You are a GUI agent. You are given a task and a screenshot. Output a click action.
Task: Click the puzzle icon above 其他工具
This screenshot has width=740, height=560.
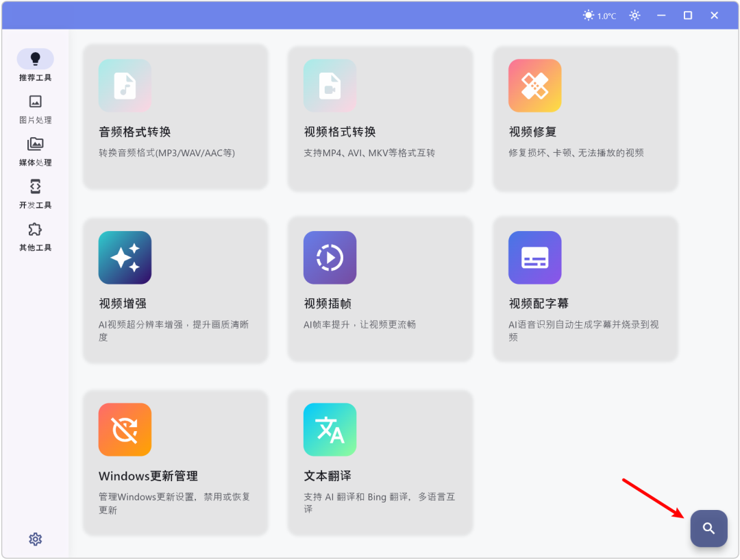pyautogui.click(x=36, y=230)
